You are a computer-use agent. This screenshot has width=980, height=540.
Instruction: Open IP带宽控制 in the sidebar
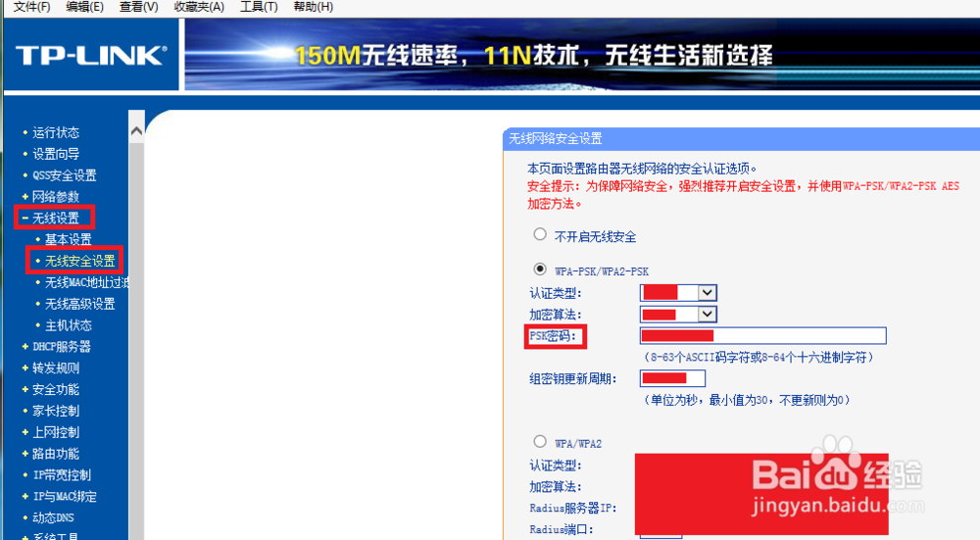(x=61, y=475)
